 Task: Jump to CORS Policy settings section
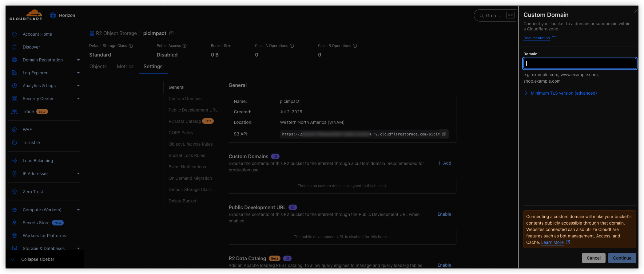pyautogui.click(x=181, y=133)
